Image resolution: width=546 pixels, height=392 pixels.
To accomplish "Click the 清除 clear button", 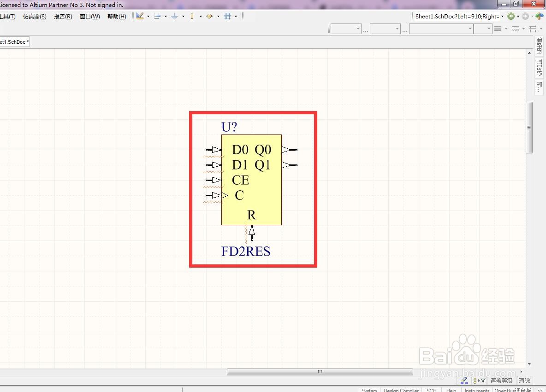I will (x=524, y=380).
